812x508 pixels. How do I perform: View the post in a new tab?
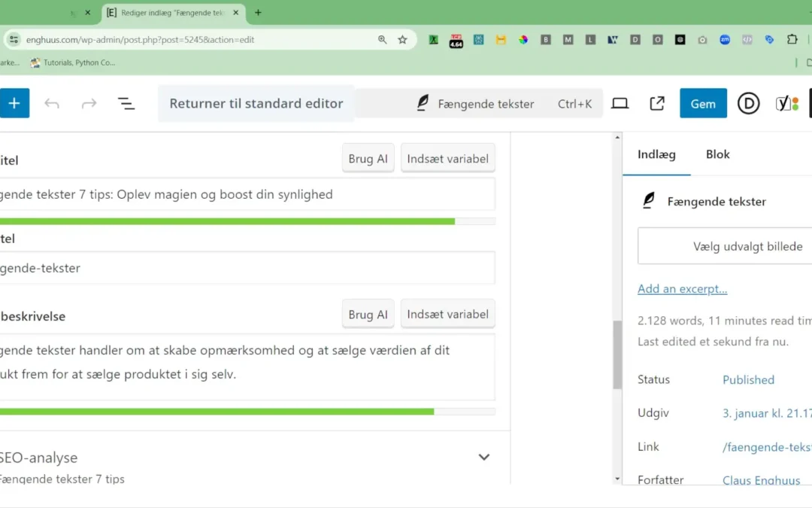coord(657,104)
